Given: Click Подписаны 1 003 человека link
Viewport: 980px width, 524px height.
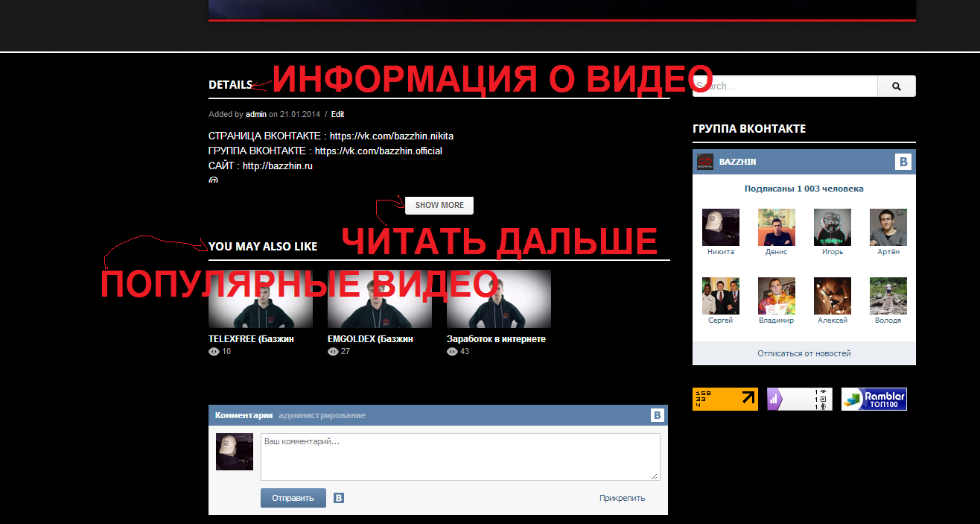Looking at the screenshot, I should (x=804, y=189).
